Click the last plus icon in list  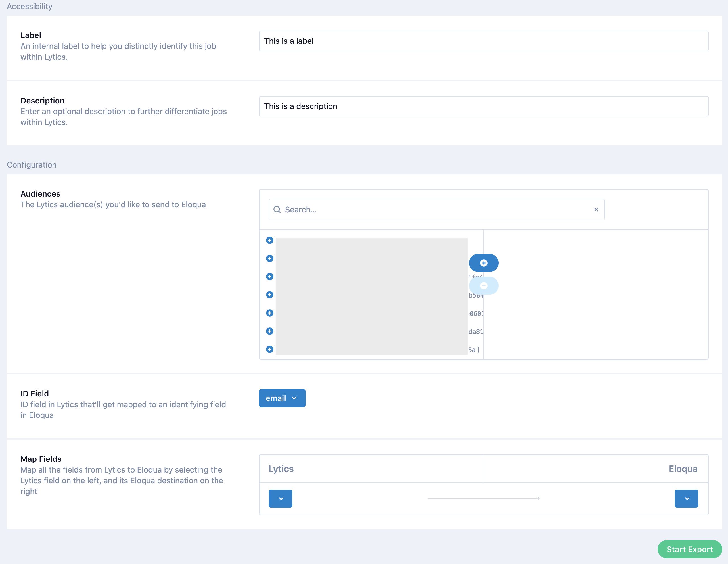click(270, 349)
